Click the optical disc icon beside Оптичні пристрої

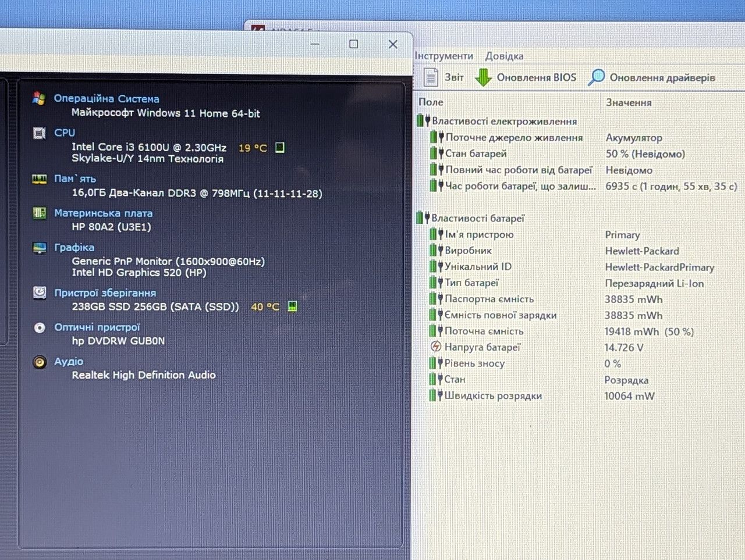tap(39, 327)
